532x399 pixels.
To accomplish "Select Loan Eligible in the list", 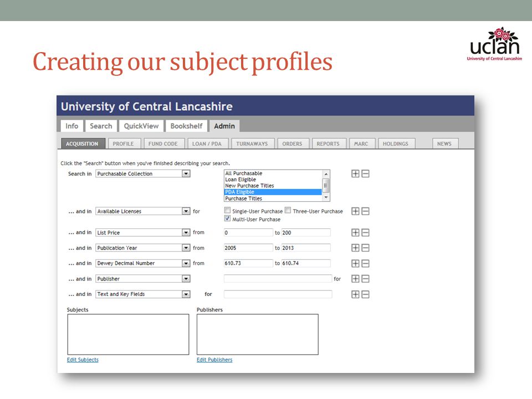I will pyautogui.click(x=273, y=180).
